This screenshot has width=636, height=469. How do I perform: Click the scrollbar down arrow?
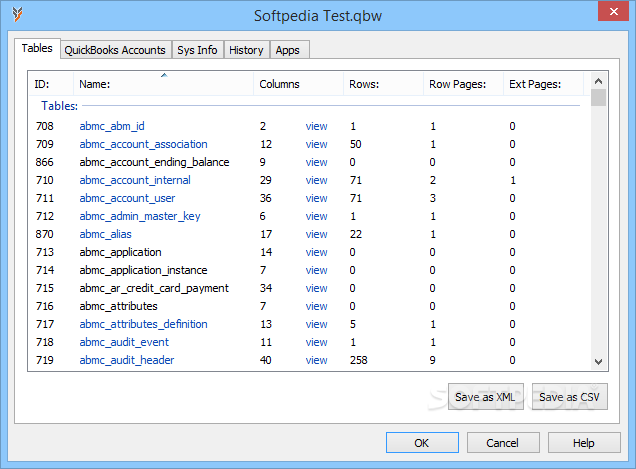click(598, 361)
